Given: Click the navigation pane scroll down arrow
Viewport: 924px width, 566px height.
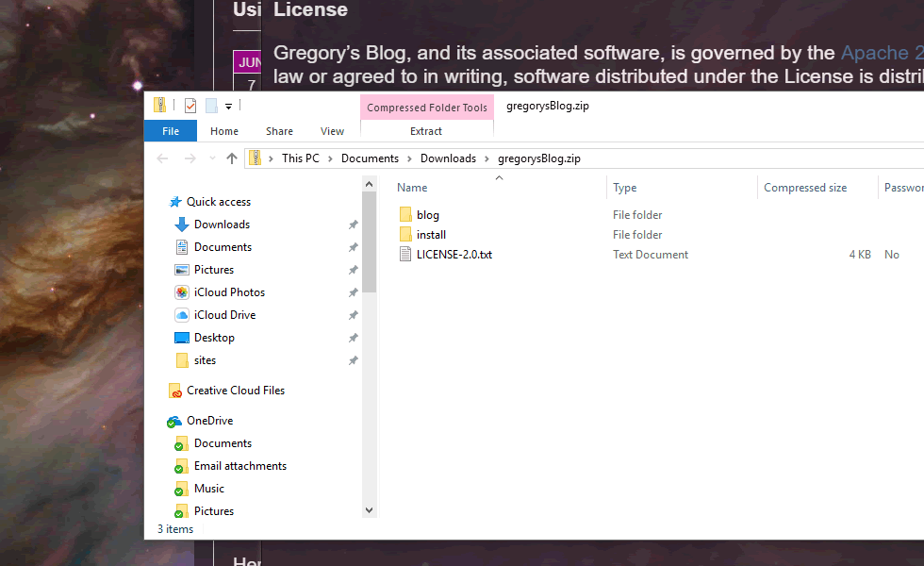Looking at the screenshot, I should (x=369, y=510).
